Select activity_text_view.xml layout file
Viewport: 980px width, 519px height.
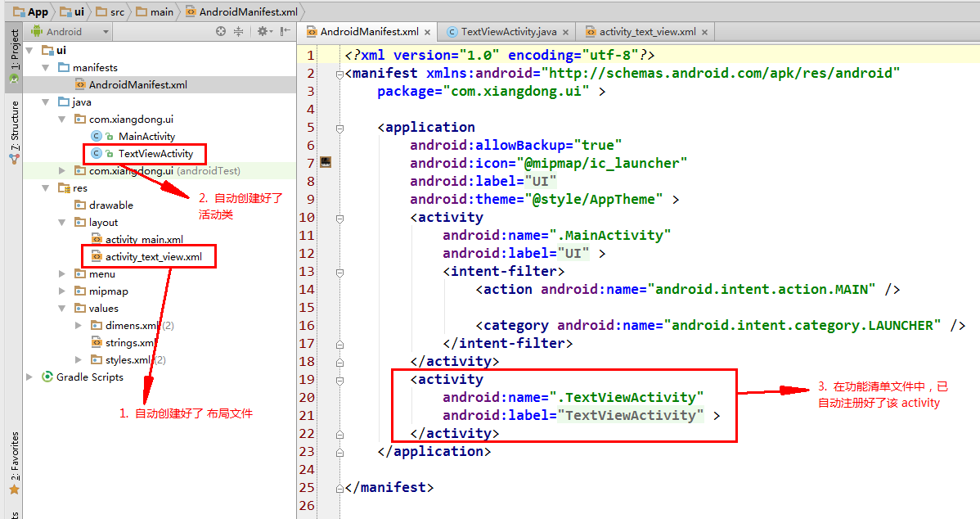[153, 256]
